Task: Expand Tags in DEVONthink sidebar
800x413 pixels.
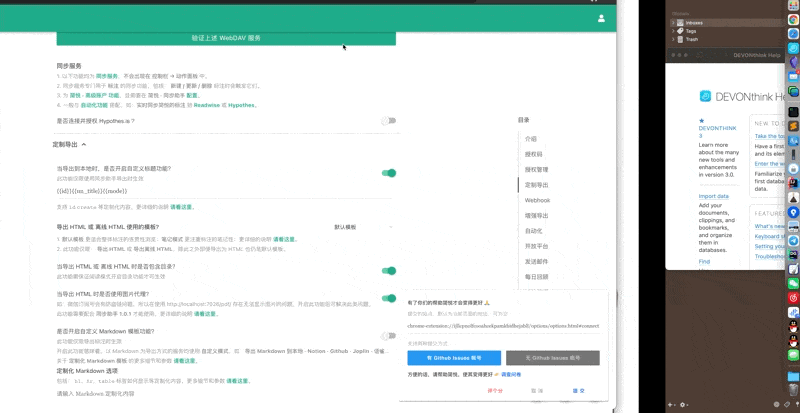Action: point(673,31)
